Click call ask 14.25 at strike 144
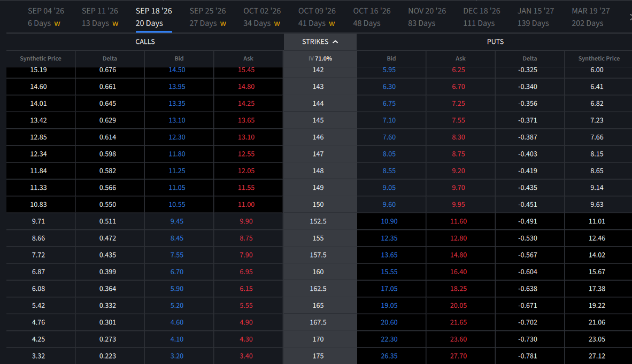This screenshot has width=632, height=364. [x=246, y=104]
